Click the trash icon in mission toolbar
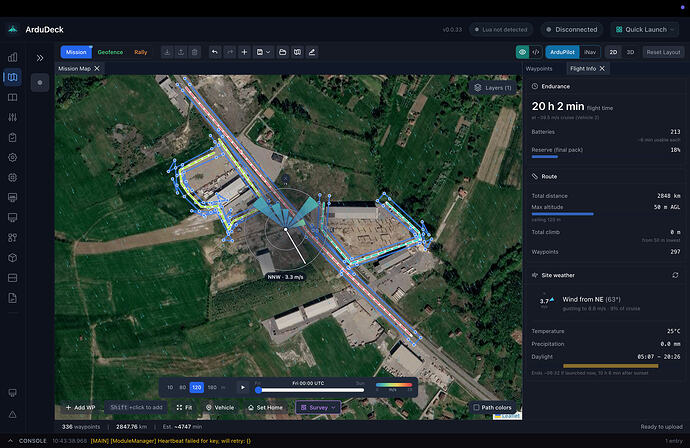The height and width of the screenshot is (448, 690). (195, 52)
